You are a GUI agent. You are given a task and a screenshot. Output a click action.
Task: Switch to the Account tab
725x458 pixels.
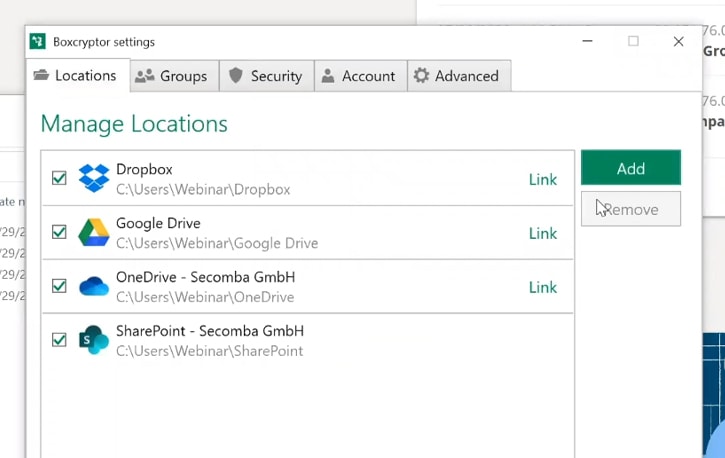point(361,76)
